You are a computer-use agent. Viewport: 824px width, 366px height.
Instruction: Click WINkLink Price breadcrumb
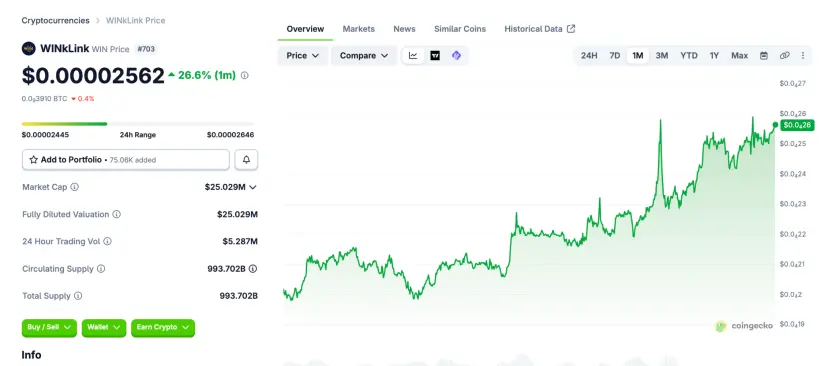tap(136, 21)
